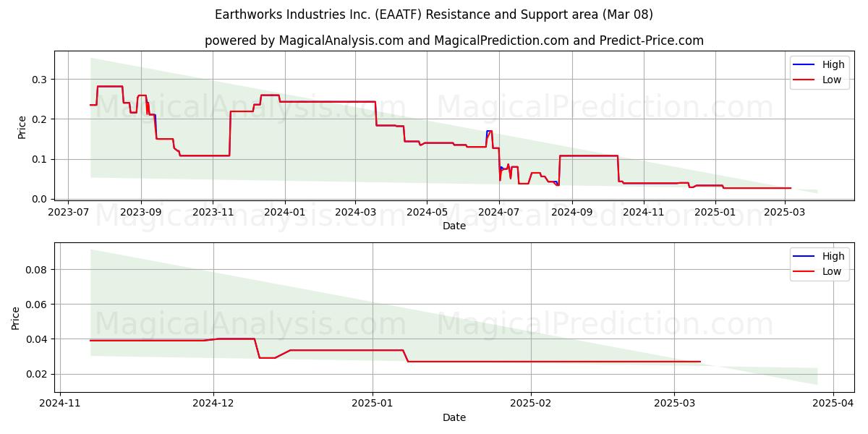Click the '0.1' y-axis tick in top chart
The image size is (868, 434).
click(41, 159)
